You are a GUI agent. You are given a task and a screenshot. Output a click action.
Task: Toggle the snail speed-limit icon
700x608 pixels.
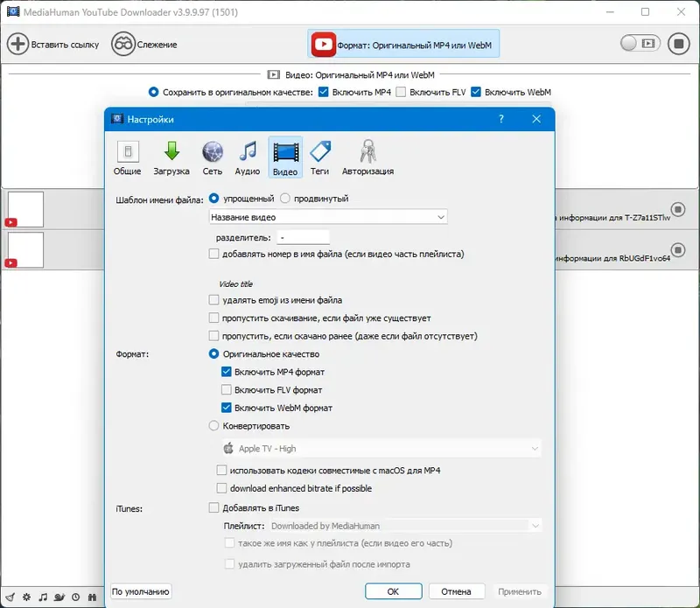[59, 597]
